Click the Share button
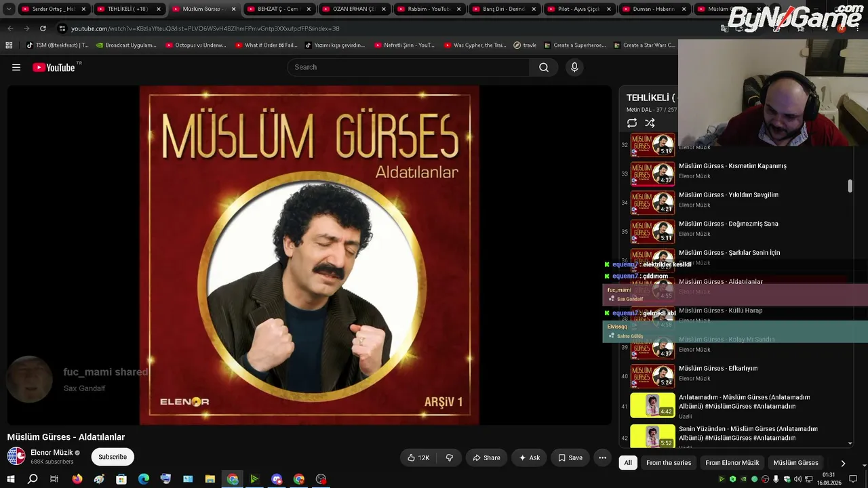The image size is (868, 488). pyautogui.click(x=486, y=457)
